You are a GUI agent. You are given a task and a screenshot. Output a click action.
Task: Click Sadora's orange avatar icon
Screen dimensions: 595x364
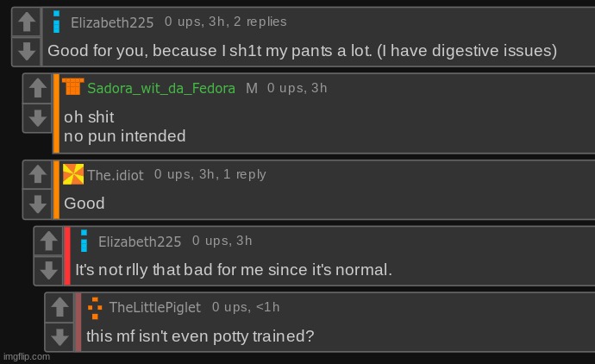click(x=72, y=86)
